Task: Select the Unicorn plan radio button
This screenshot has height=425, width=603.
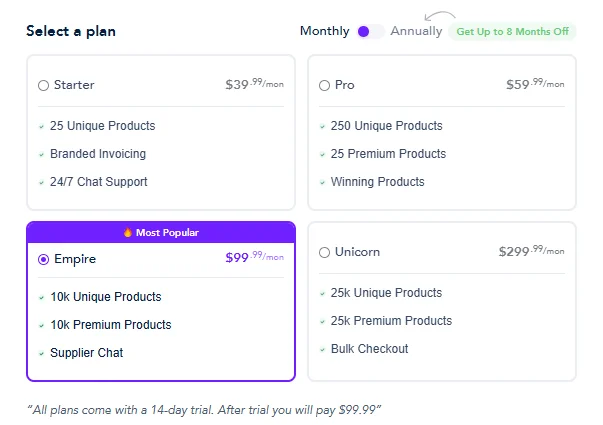Action: pos(325,252)
